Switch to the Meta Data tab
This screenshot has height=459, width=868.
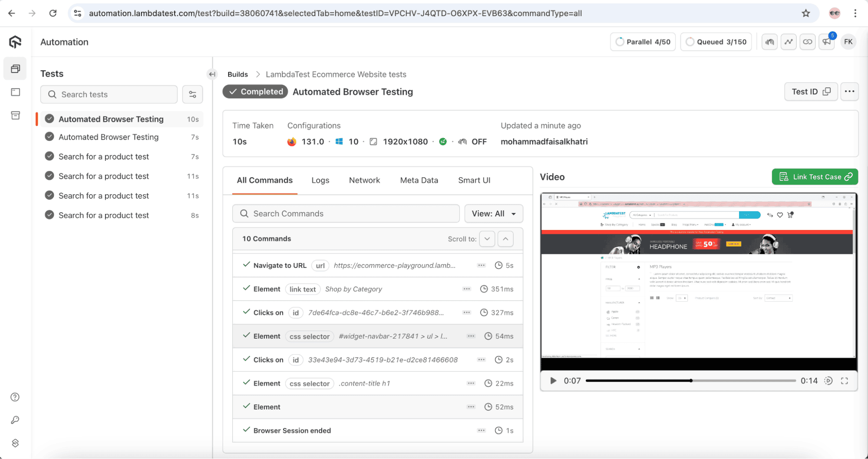[x=419, y=180]
